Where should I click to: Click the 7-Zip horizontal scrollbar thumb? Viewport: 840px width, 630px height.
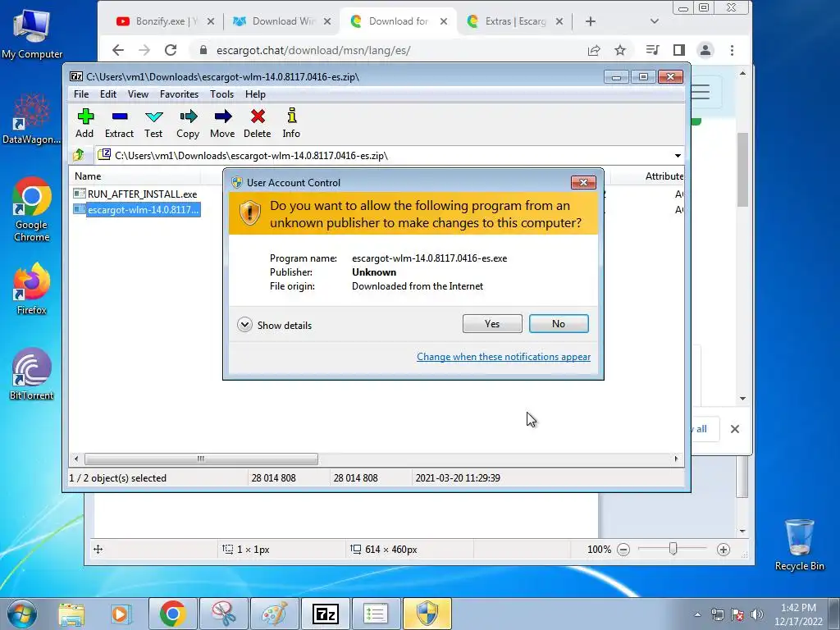201,459
